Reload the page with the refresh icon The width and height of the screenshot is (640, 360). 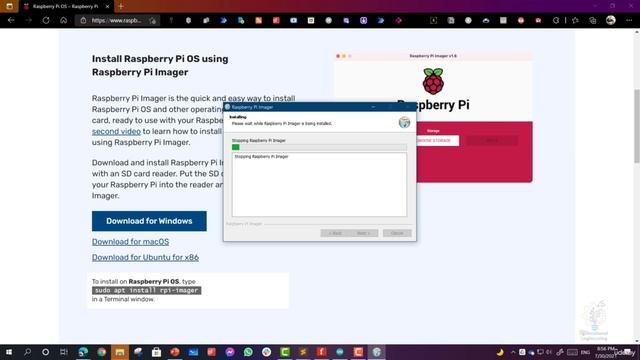[46, 20]
